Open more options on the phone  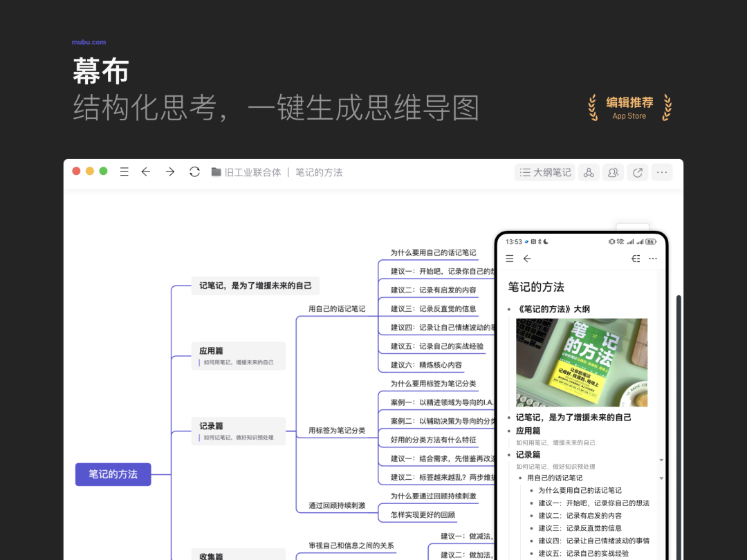click(x=653, y=259)
